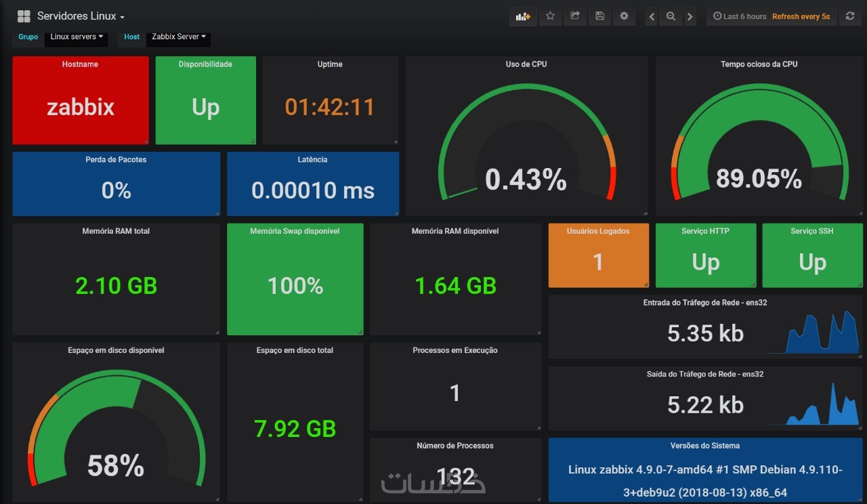Click the Refresh every 5s label
This screenshot has height=504, width=867.
[801, 16]
